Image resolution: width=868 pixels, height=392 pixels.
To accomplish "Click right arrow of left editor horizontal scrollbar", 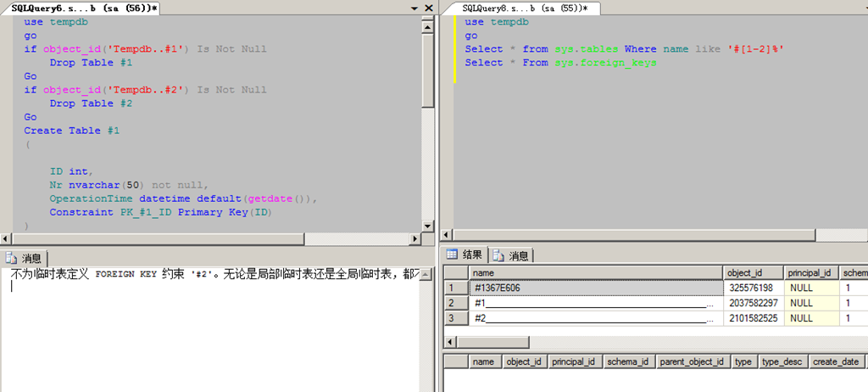I will pos(415,238).
